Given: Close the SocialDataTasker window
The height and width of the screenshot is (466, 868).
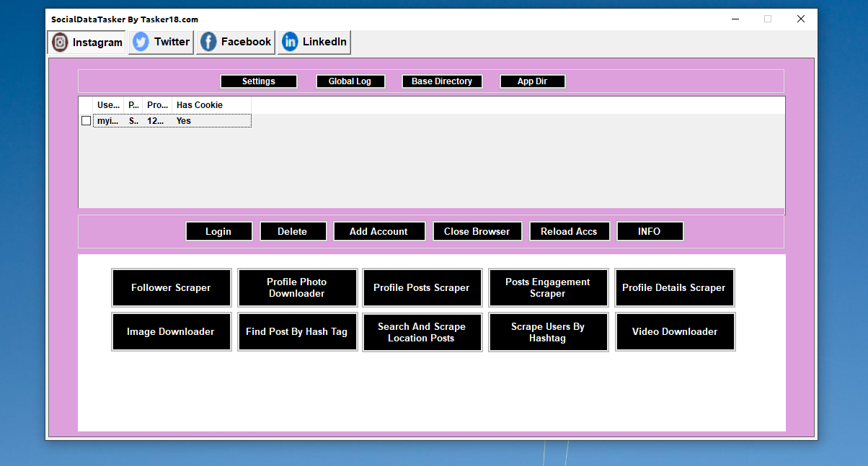Looking at the screenshot, I should [801, 19].
